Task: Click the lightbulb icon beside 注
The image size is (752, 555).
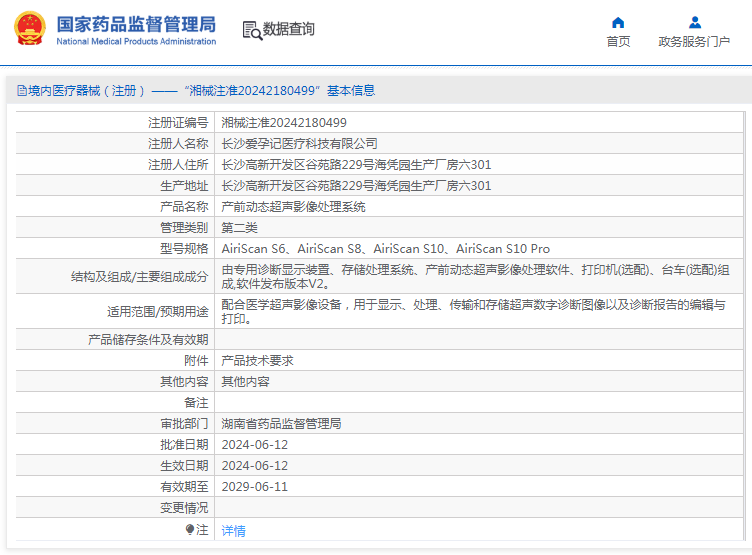Action: click(x=190, y=529)
